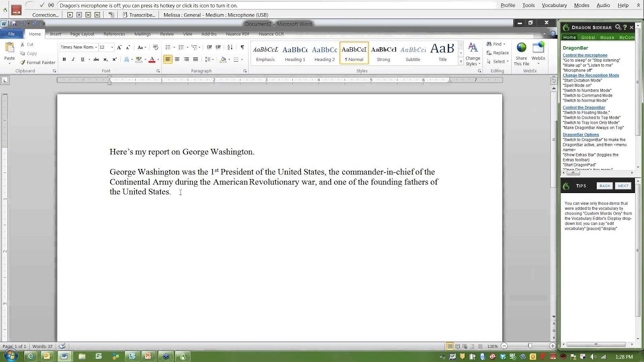Image resolution: width=644 pixels, height=362 pixels.
Task: Increase paragraph indent
Action: 218,47
